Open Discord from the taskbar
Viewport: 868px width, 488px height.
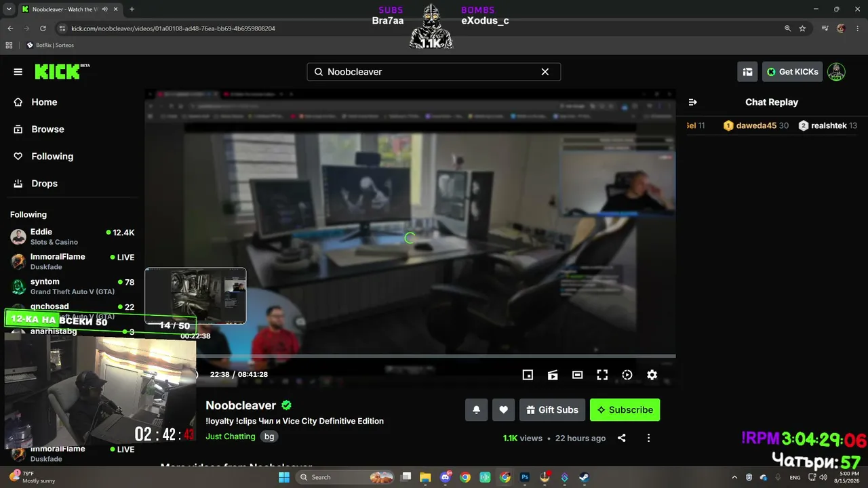(x=446, y=477)
